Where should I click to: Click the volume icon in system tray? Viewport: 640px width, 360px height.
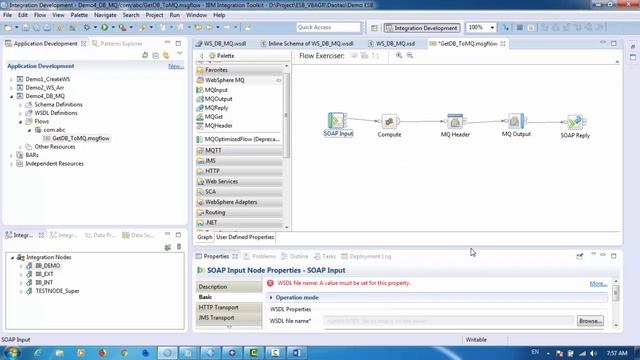[593, 353]
